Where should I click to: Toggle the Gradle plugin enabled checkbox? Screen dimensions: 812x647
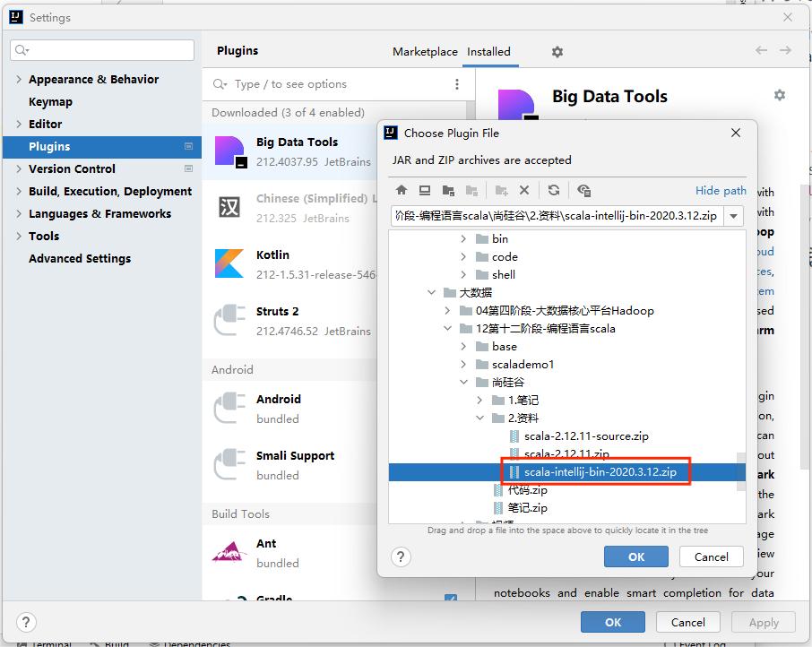pyautogui.click(x=451, y=598)
